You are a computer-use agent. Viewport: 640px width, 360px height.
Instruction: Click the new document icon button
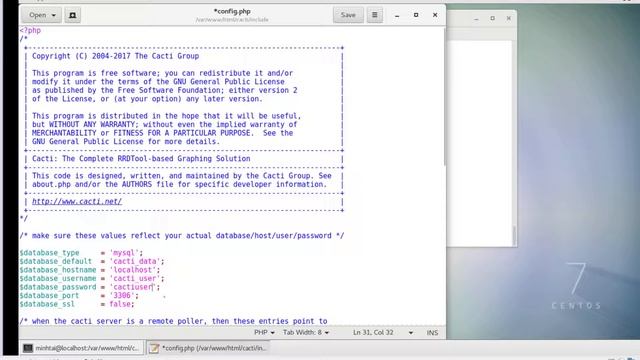(x=73, y=15)
